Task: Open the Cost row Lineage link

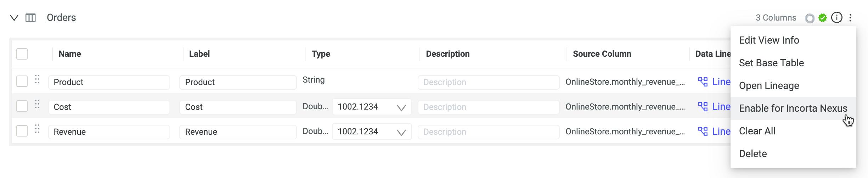Action: click(x=721, y=107)
